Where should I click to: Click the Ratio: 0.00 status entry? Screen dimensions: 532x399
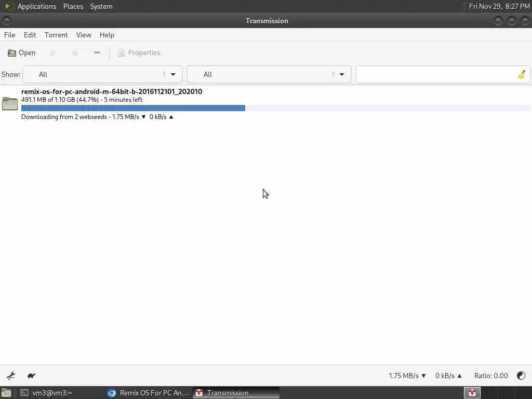[491, 376]
